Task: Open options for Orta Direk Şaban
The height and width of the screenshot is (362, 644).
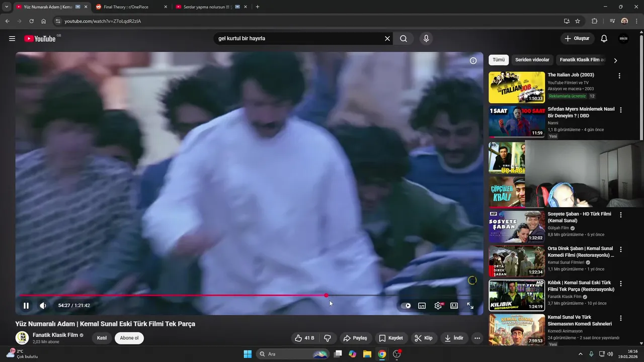Action: [621, 249]
